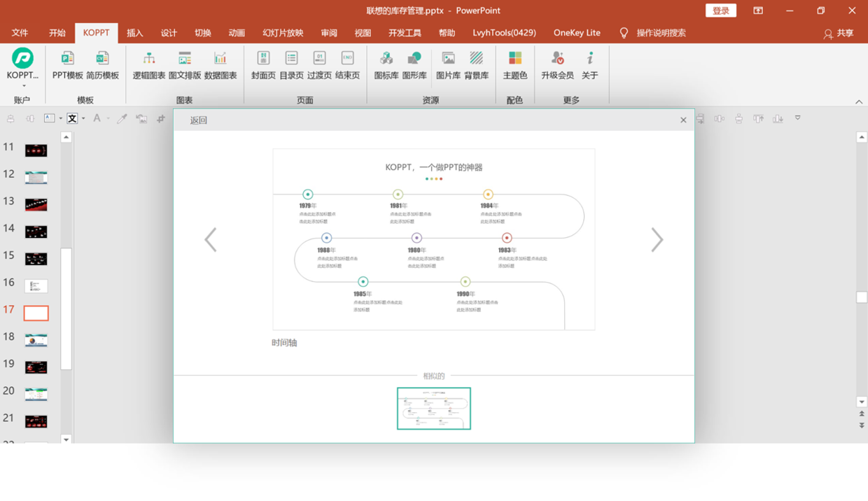Open 简历模板 resume templates

[x=102, y=64]
